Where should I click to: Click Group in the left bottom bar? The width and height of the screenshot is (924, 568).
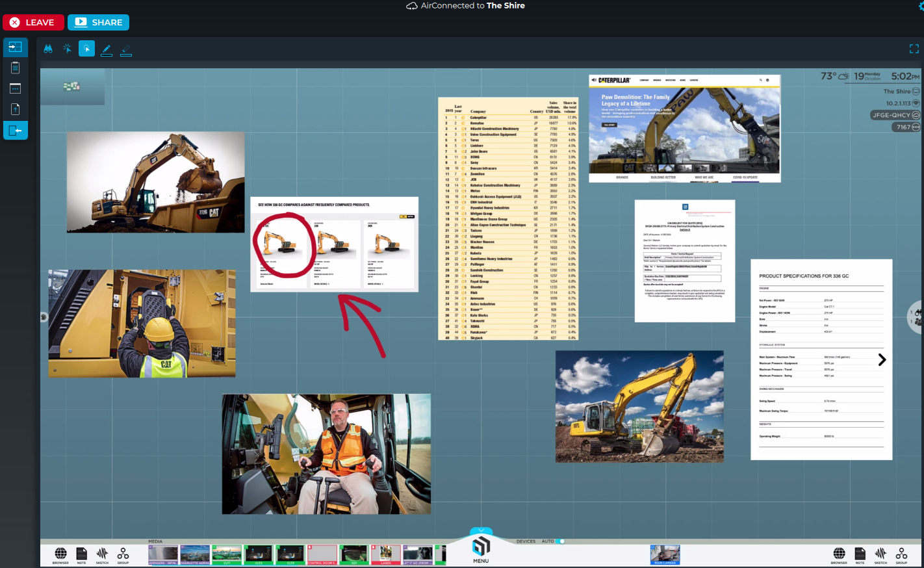(x=123, y=556)
